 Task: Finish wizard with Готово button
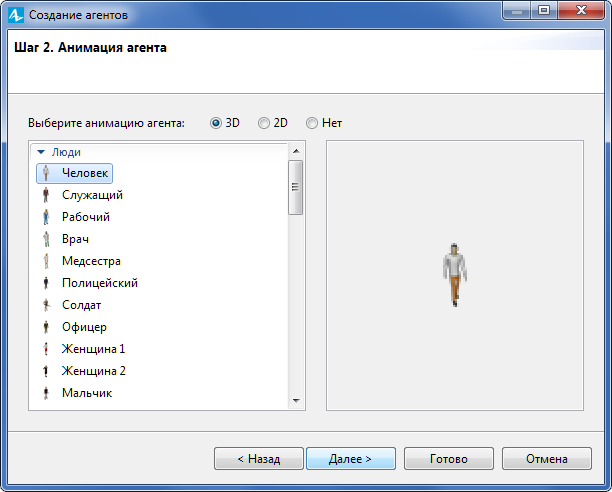449,458
